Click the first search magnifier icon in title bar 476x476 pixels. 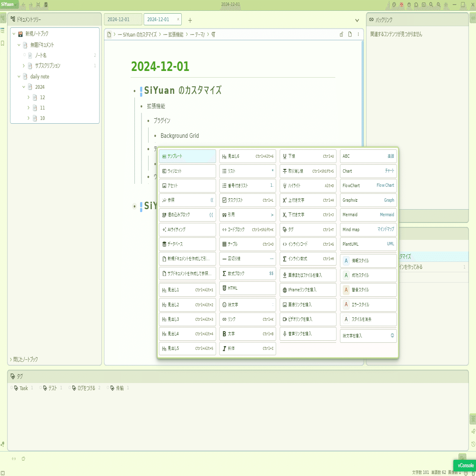(x=431, y=5)
